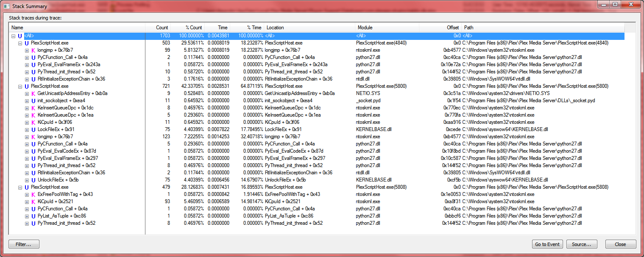Click the Source... button
The width and height of the screenshot is (644, 257).
[582, 244]
